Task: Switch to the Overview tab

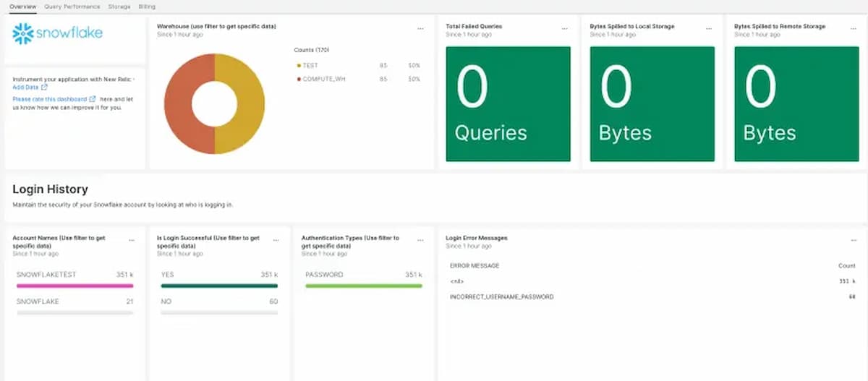Action: click(23, 6)
